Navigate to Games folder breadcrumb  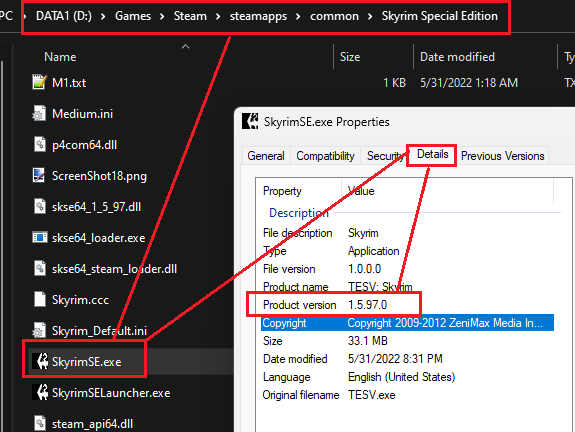133,16
